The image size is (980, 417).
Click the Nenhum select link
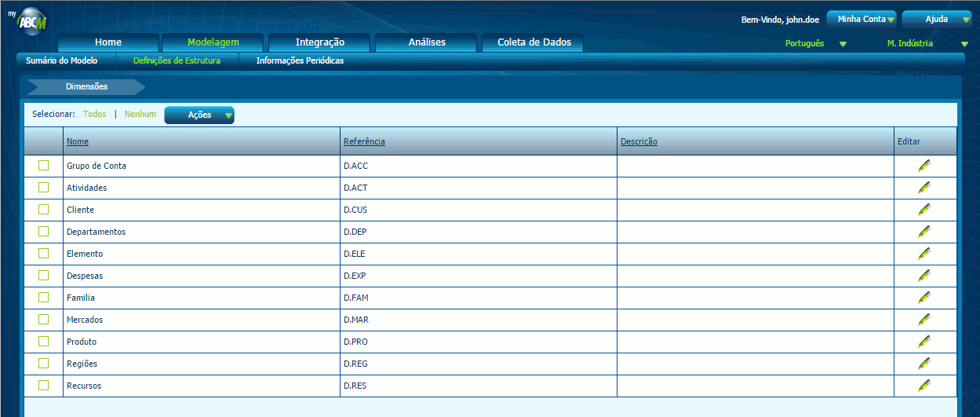pos(140,114)
